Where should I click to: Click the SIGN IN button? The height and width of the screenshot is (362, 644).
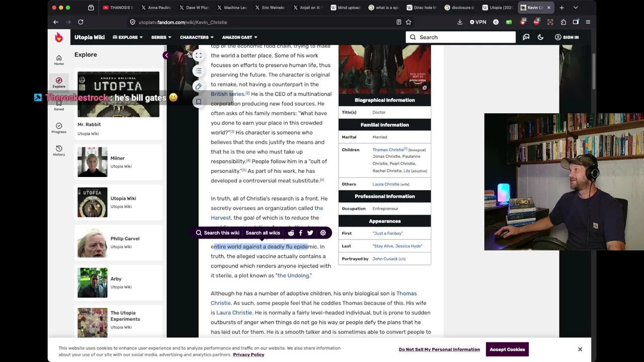click(x=567, y=37)
